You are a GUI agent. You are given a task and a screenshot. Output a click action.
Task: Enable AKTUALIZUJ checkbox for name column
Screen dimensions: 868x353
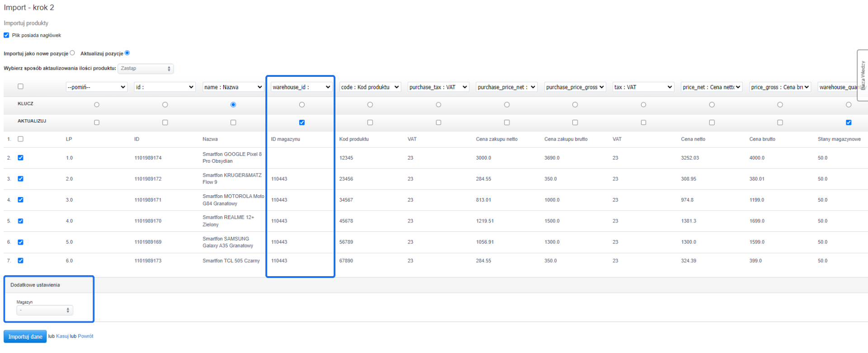point(233,122)
